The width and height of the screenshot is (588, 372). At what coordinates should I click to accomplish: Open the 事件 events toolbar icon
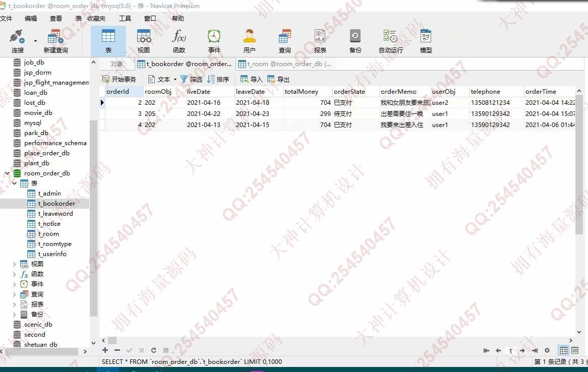(214, 41)
